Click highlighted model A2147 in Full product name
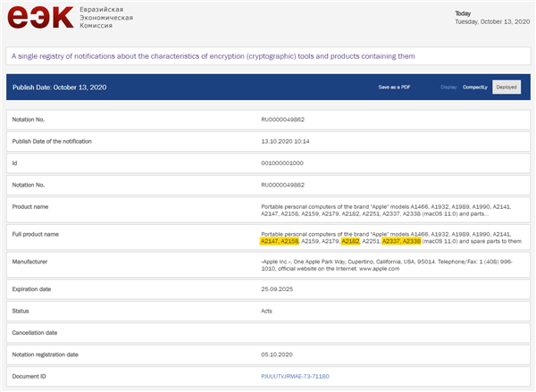 (x=269, y=241)
